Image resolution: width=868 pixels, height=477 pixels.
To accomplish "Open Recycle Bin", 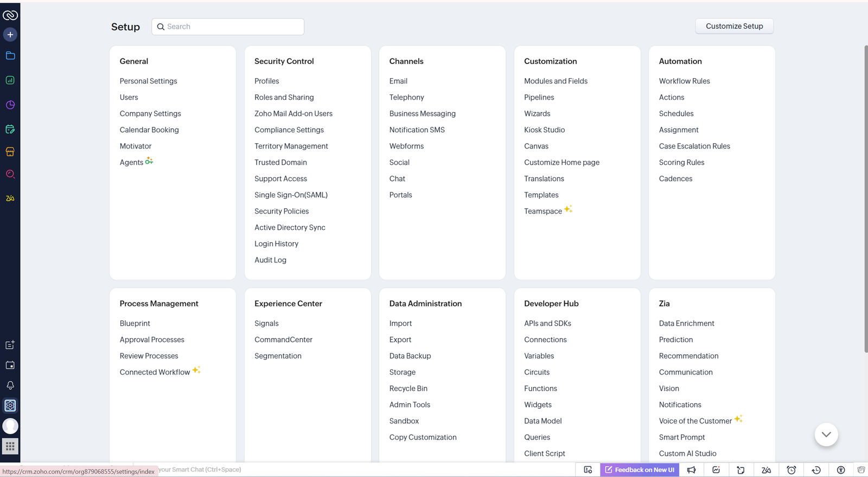I will [x=408, y=389].
